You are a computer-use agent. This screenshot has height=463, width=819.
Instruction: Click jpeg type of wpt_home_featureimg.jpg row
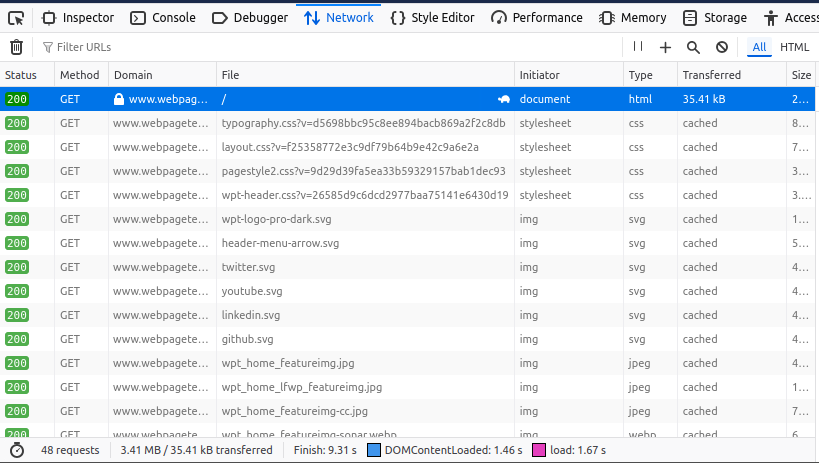click(639, 364)
